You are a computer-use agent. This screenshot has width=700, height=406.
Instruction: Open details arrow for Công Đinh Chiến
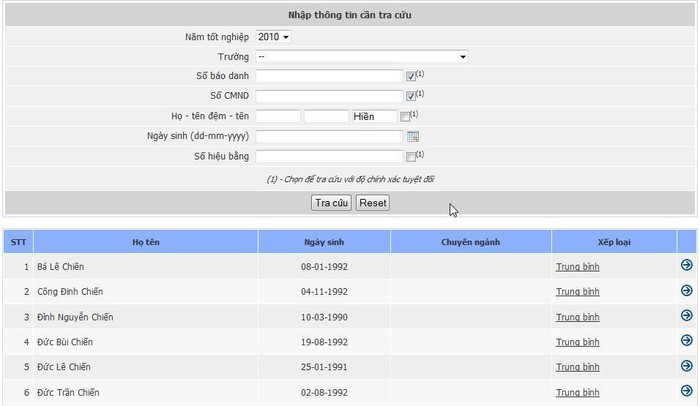pos(687,290)
